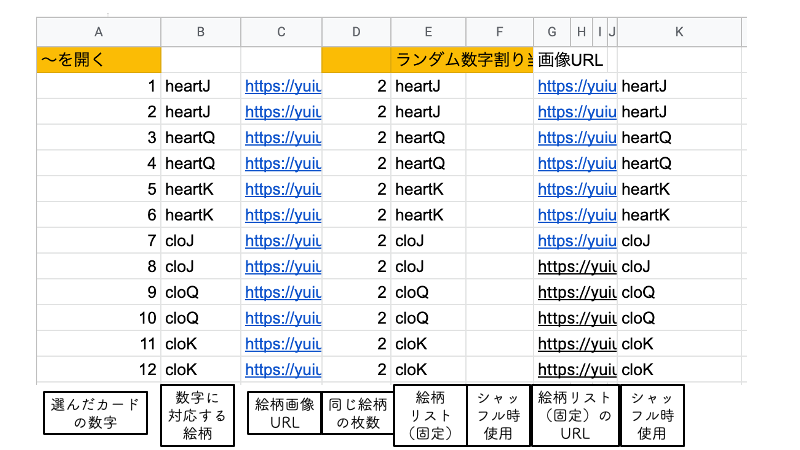This screenshot has height=450, width=800.
Task: Click column B cell 'heartK' in row 6
Action: coord(201,215)
